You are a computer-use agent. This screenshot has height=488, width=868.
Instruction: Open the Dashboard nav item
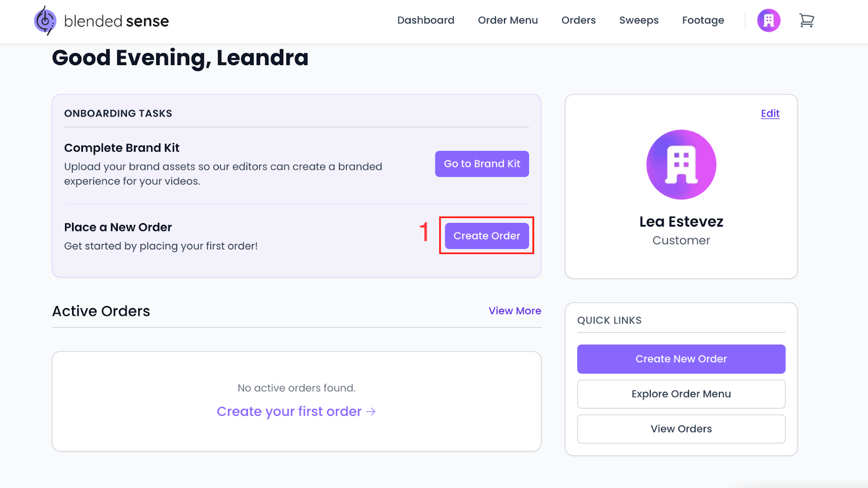click(x=426, y=21)
